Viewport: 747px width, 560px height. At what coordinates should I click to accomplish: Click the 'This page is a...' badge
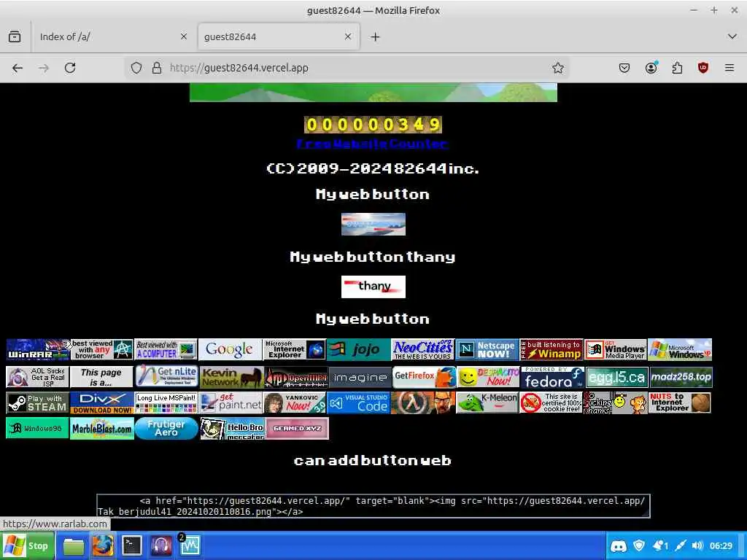tap(102, 377)
